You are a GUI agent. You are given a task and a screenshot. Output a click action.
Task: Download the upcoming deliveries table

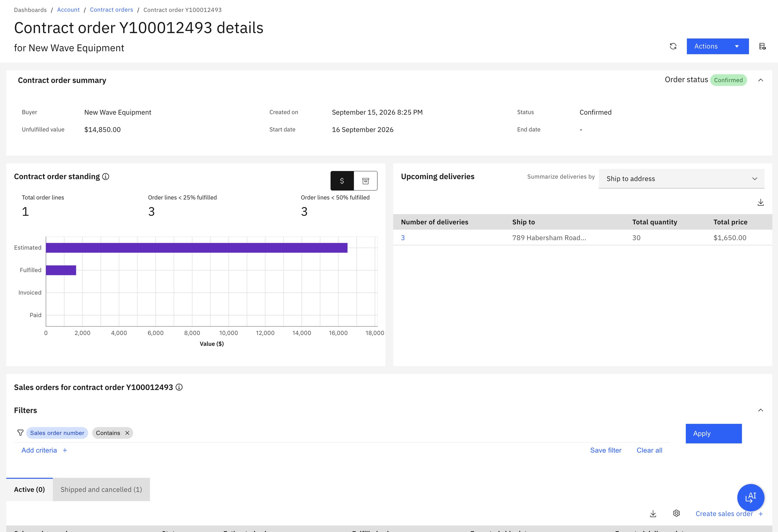760,202
